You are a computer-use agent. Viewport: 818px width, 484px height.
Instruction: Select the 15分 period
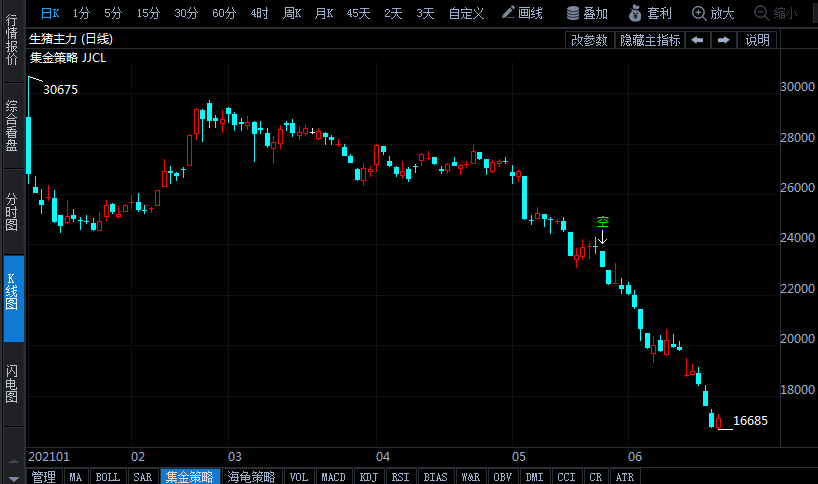pos(148,14)
